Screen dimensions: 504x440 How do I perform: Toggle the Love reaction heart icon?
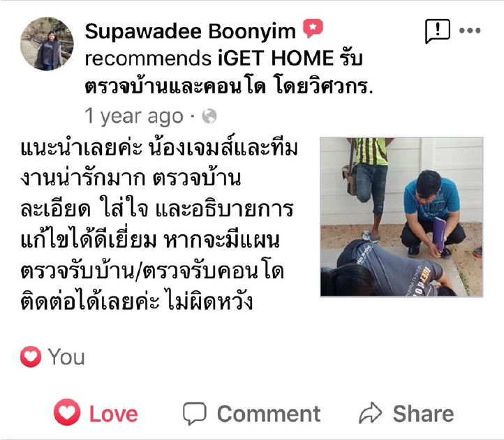[x=67, y=412]
